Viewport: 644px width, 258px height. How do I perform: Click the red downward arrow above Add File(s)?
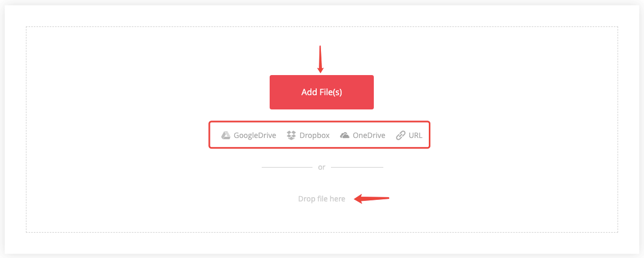pos(320,59)
